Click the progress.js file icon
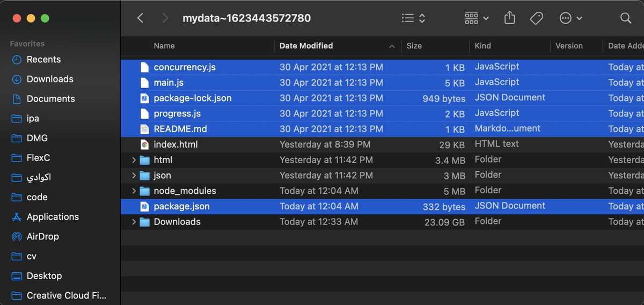The height and width of the screenshot is (305, 644). (144, 113)
